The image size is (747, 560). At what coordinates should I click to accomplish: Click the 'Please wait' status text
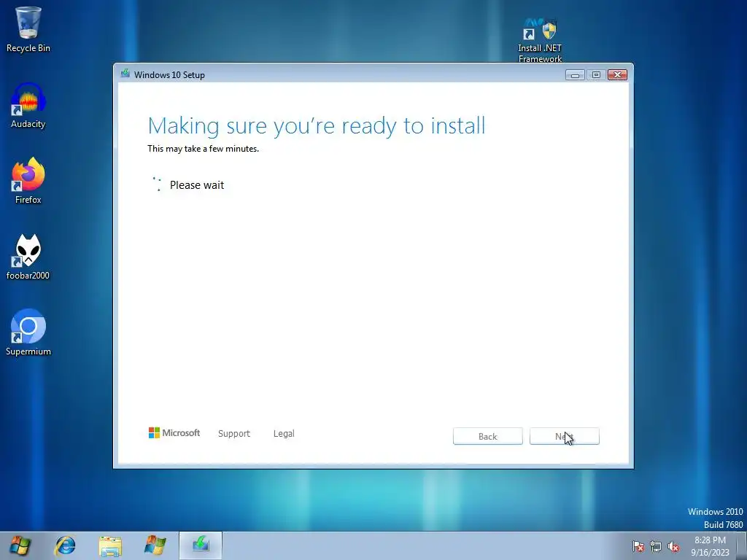[197, 185]
